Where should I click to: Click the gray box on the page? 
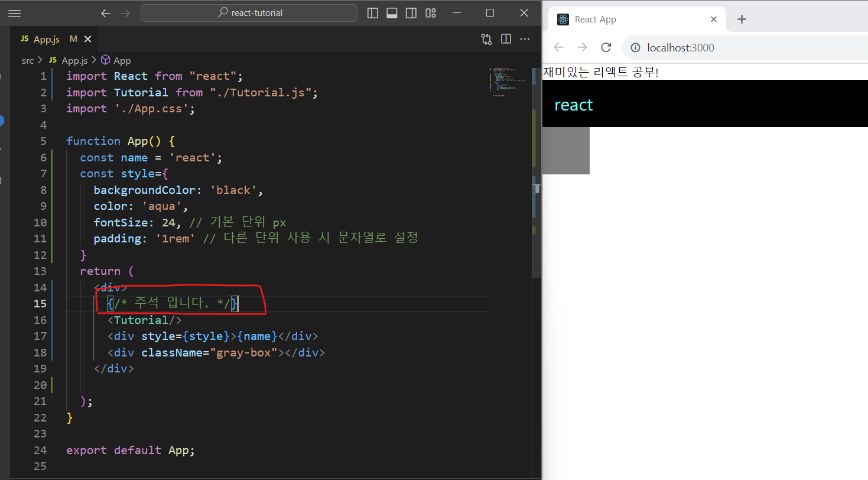tap(566, 151)
